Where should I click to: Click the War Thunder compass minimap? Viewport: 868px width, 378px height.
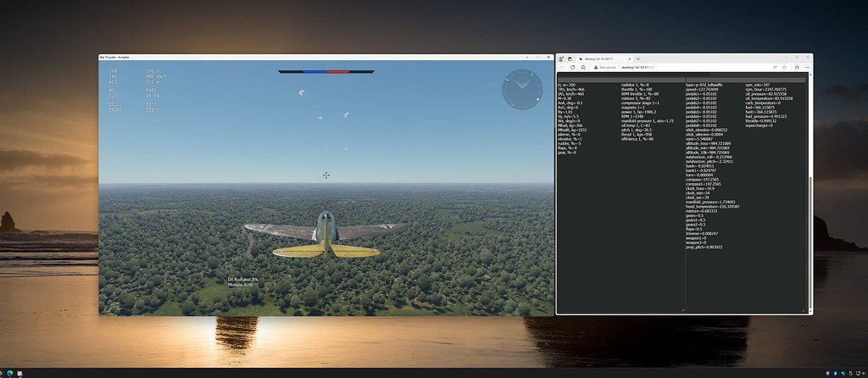pos(521,89)
